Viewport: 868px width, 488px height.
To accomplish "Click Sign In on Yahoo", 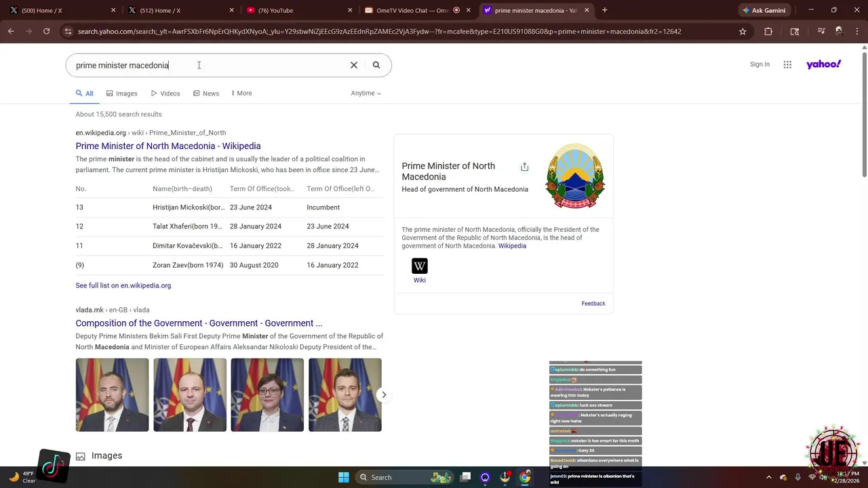I will [x=759, y=64].
